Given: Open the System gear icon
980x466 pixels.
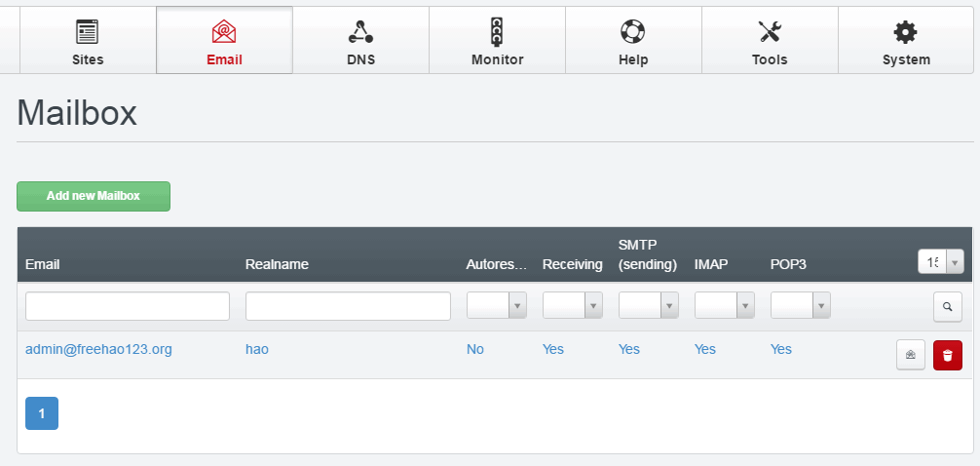Looking at the screenshot, I should 906,33.
